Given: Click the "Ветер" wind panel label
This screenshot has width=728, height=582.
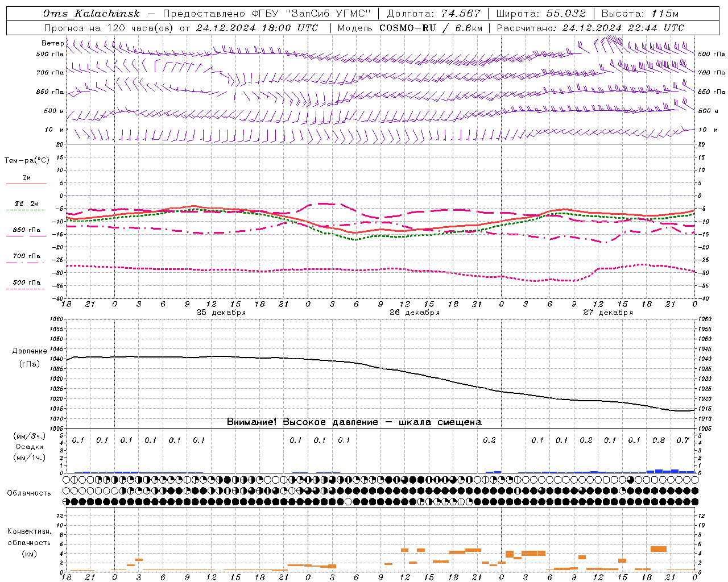Looking at the screenshot, I should 52,43.
